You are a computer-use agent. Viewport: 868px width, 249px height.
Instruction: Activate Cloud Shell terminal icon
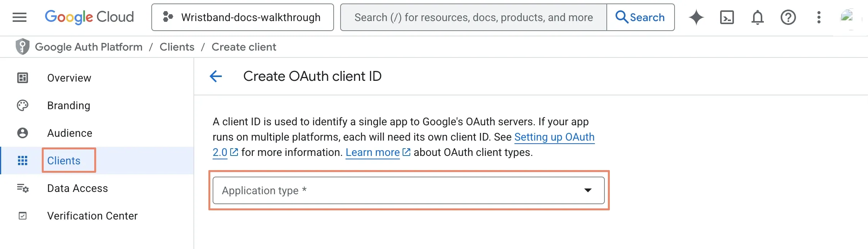click(x=727, y=17)
